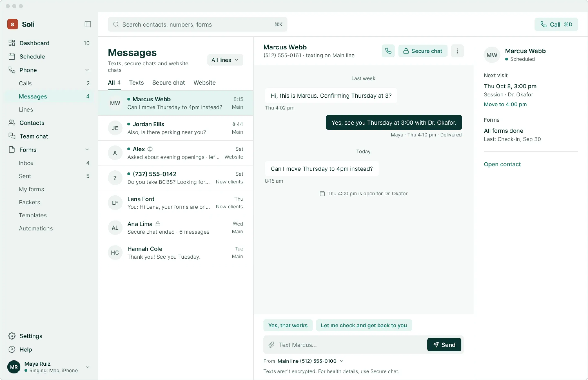588x380 pixels.
Task: Use the Let me check quick reply
Action: click(x=364, y=325)
